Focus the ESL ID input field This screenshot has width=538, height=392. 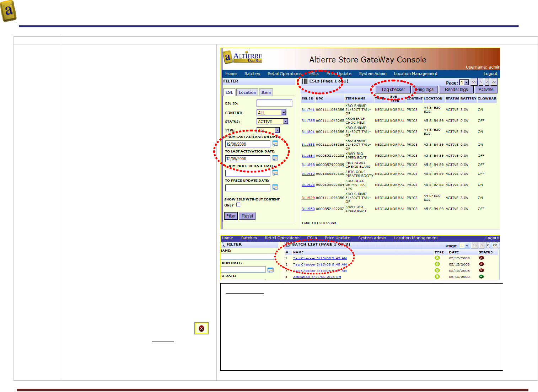coord(274,103)
